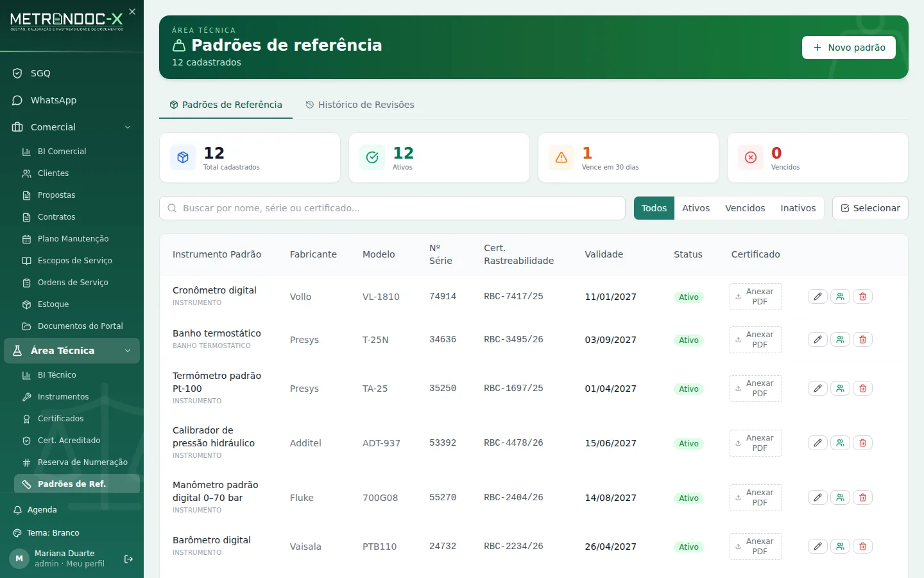Filter list by Vencidos
924x578 pixels.
[745, 208]
